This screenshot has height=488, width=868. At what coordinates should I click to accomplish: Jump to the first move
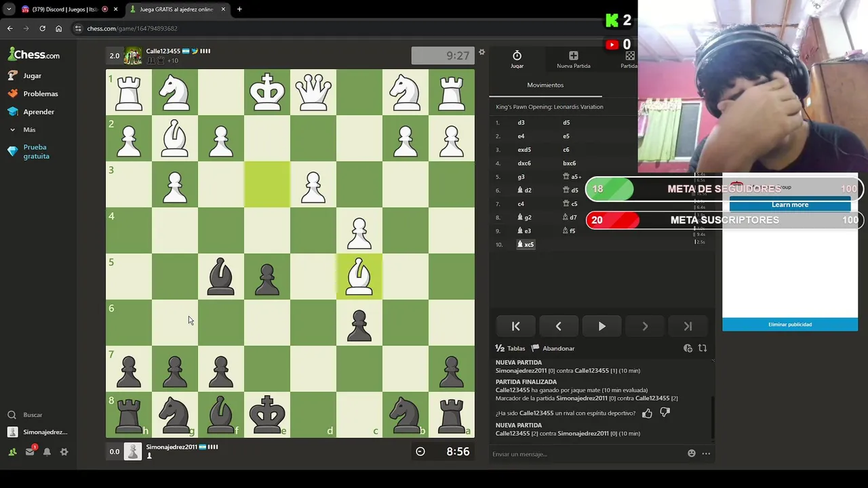click(515, 326)
